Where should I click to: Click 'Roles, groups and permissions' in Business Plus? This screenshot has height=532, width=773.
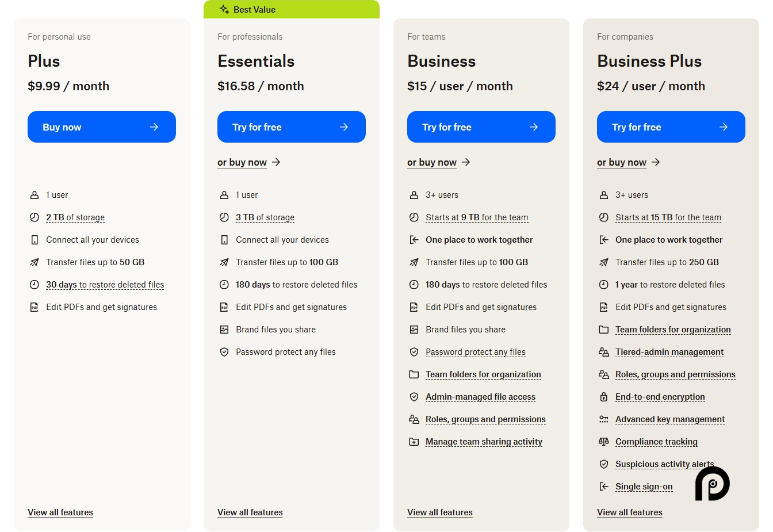coord(675,374)
